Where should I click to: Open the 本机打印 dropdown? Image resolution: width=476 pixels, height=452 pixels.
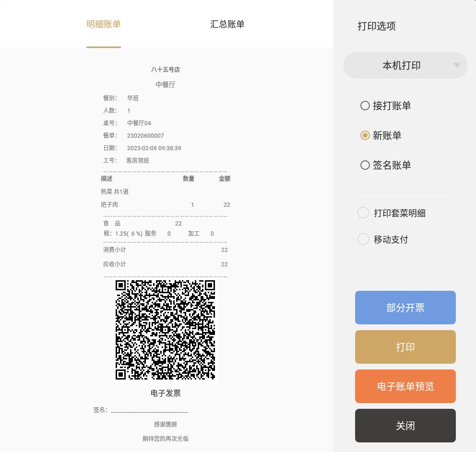click(405, 65)
